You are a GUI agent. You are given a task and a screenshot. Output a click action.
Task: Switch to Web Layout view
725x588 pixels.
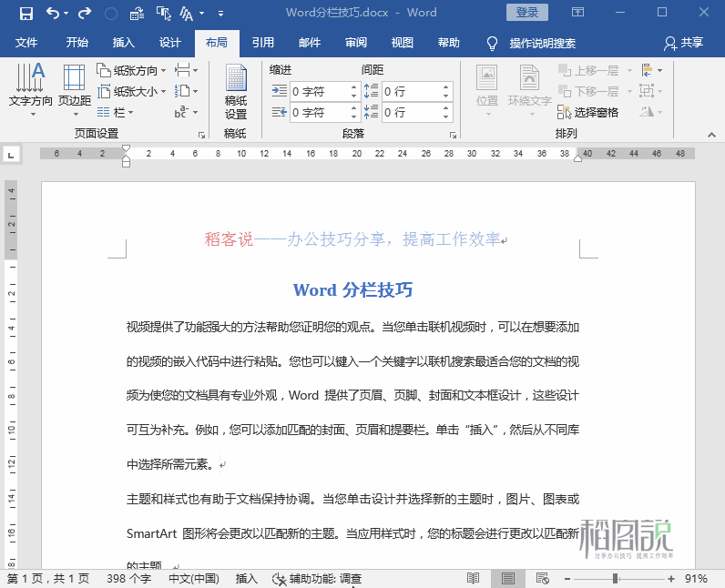pos(542,578)
